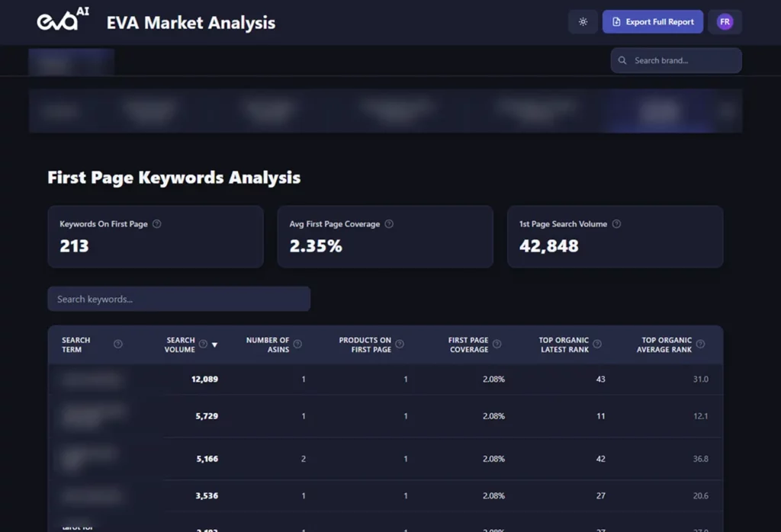Click the Search keywords input field
The width and height of the screenshot is (781, 532).
point(178,299)
